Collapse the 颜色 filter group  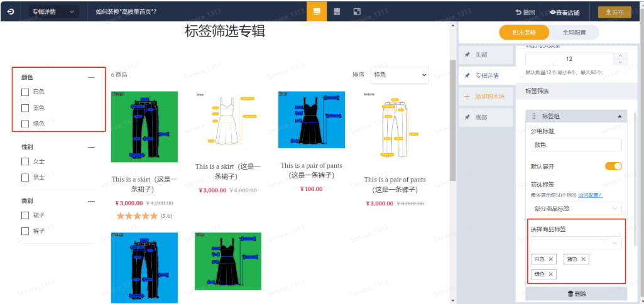tap(91, 77)
